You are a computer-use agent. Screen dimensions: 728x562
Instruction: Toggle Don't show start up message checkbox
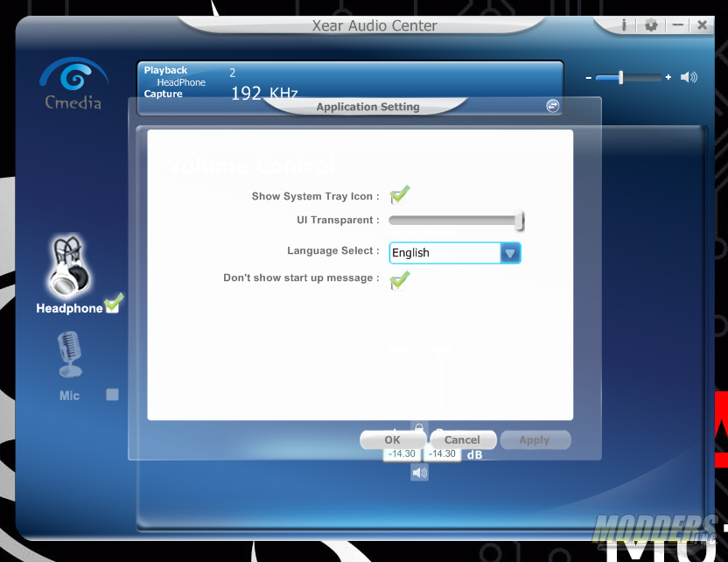399,280
